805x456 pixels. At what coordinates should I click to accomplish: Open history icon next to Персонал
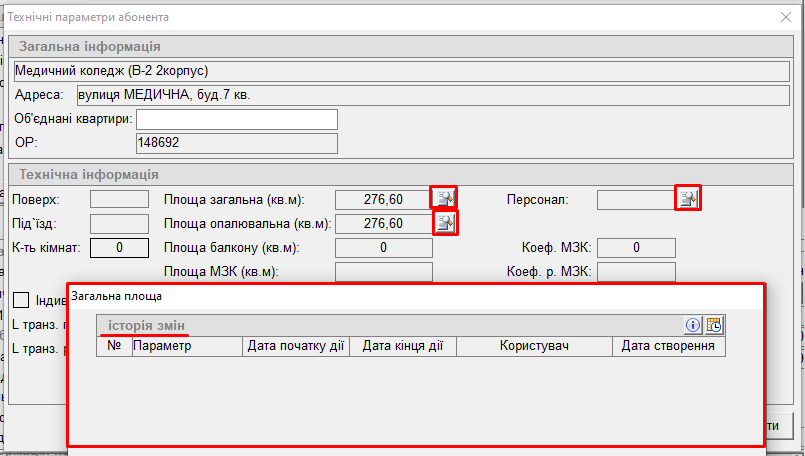tap(687, 199)
